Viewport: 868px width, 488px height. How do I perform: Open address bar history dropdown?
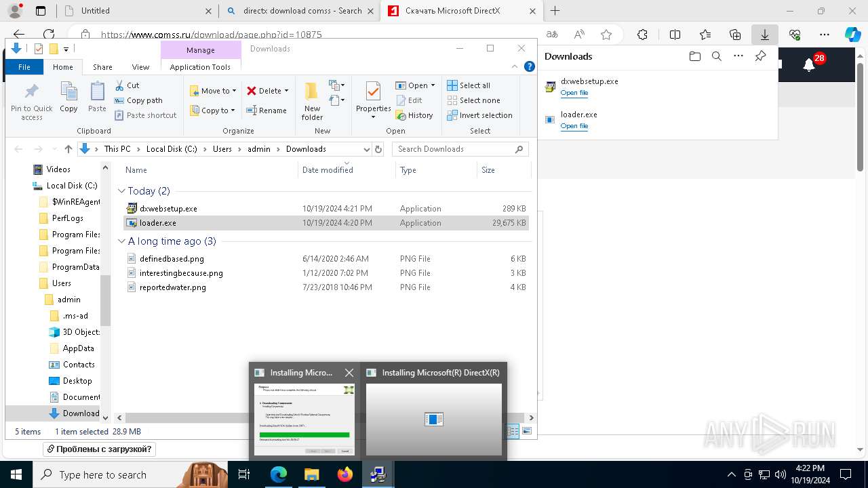[367, 149]
